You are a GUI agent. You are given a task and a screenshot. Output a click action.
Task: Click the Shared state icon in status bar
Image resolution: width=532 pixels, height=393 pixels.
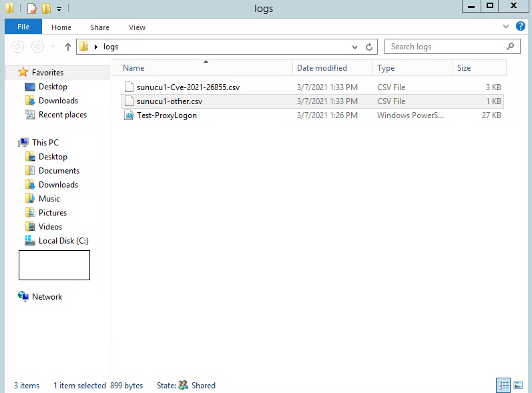point(183,385)
